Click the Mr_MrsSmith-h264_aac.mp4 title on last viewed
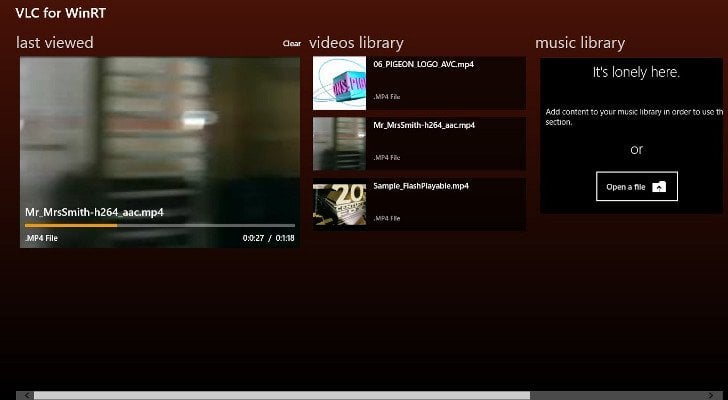Image resolution: width=728 pixels, height=400 pixels. pyautogui.click(x=94, y=213)
